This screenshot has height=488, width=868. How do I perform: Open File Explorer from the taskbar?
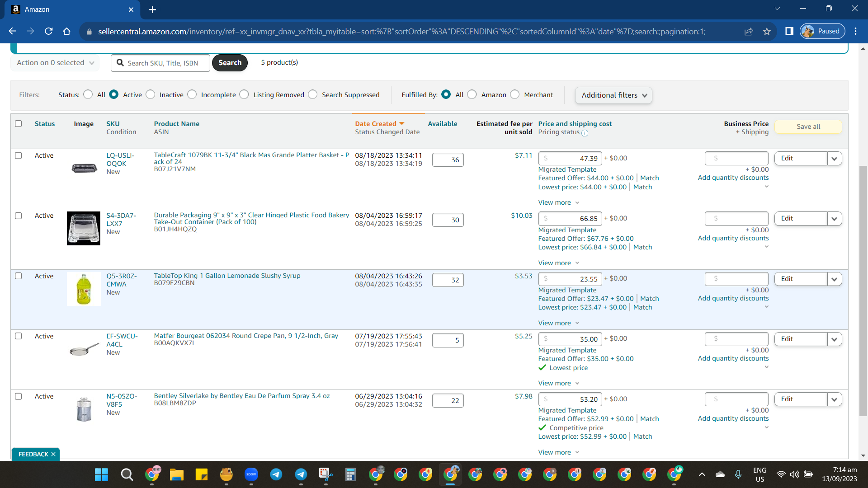click(x=177, y=474)
